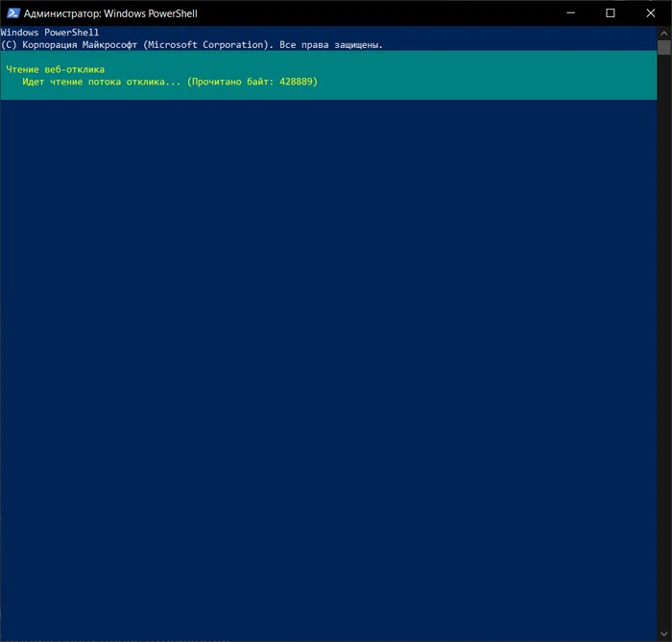Close the Administrator PowerShell window
Screen dimensions: 672x642
(x=650, y=13)
